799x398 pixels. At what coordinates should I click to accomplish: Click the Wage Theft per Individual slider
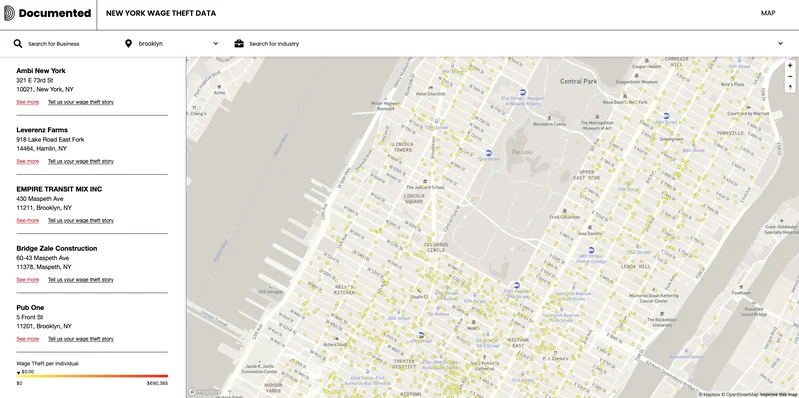pyautogui.click(x=92, y=376)
